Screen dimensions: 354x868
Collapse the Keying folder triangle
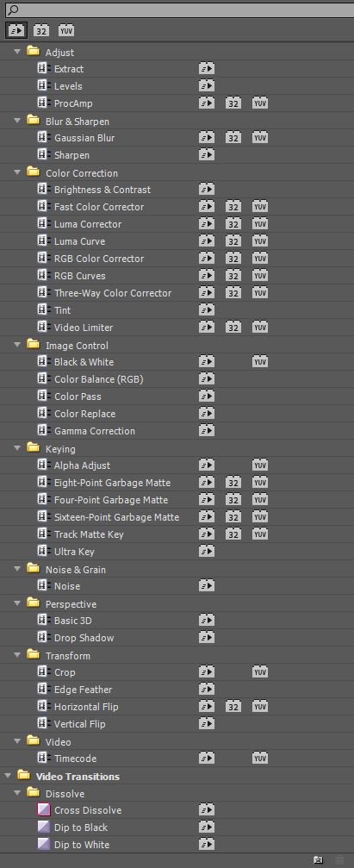(x=17, y=448)
